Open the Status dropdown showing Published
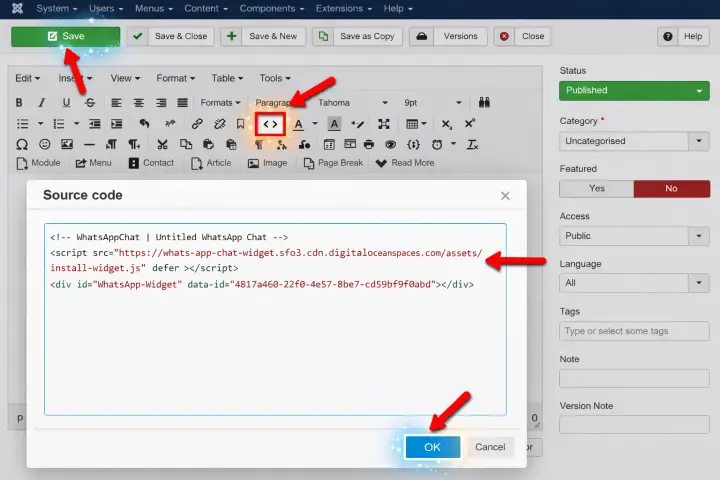Screen dimensions: 720x480 pos(634,90)
